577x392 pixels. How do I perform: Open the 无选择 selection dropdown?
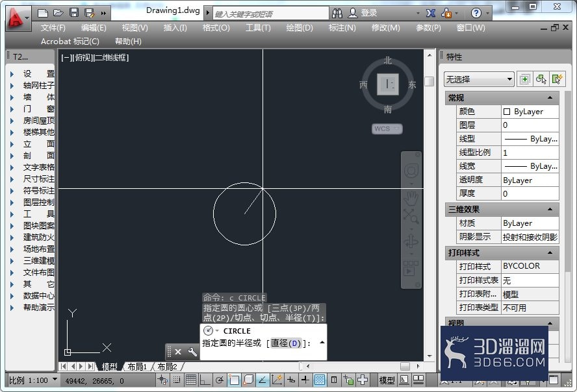click(479, 79)
